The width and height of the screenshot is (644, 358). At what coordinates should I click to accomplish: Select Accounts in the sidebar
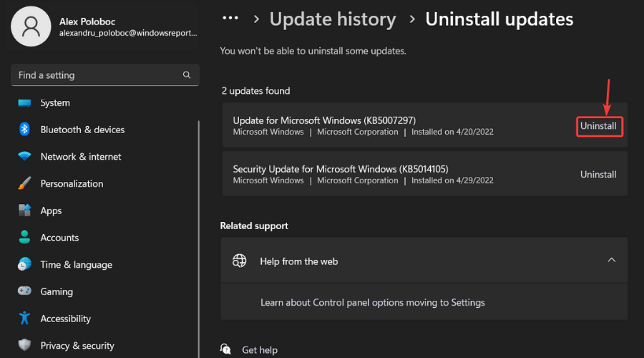point(59,238)
